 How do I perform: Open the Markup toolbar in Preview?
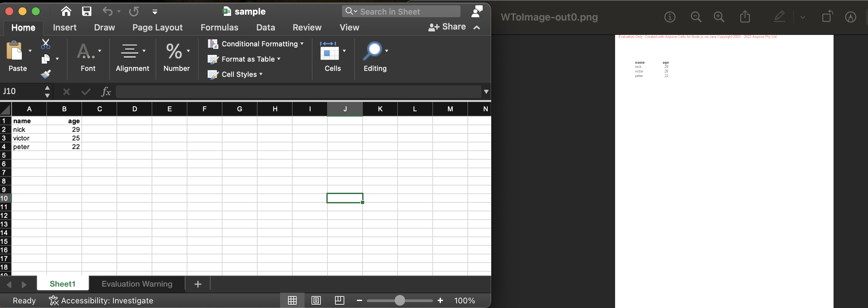[x=779, y=17]
